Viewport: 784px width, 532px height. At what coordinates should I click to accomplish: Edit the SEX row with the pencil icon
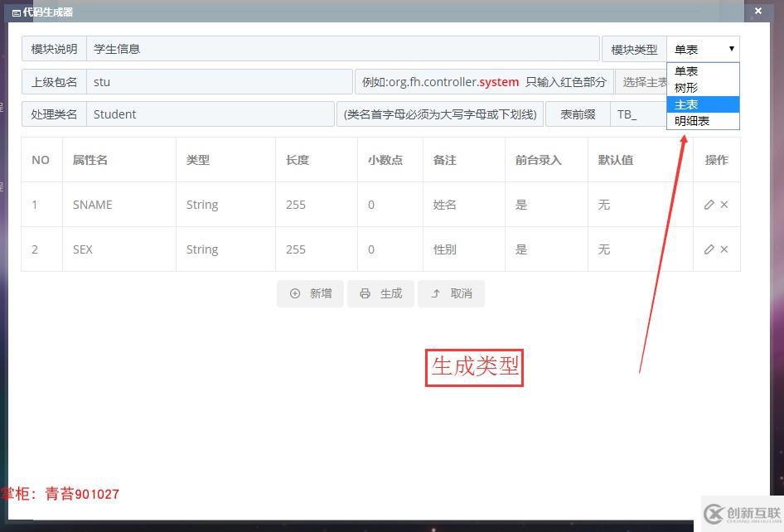pyautogui.click(x=709, y=249)
